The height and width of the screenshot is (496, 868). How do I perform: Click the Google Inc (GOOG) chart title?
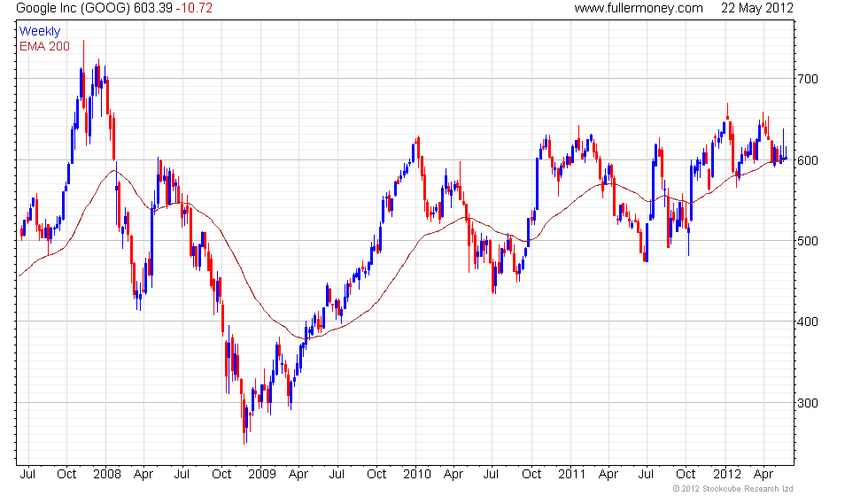pyautogui.click(x=73, y=8)
